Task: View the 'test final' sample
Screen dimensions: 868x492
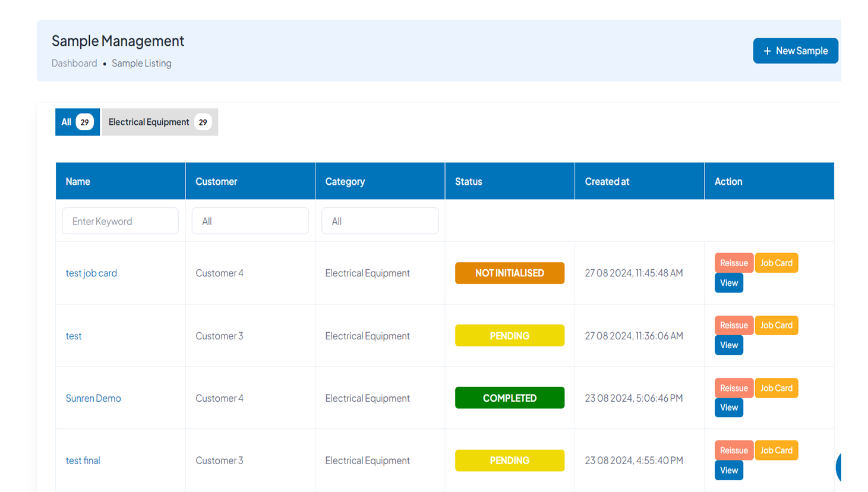Action: [728, 470]
